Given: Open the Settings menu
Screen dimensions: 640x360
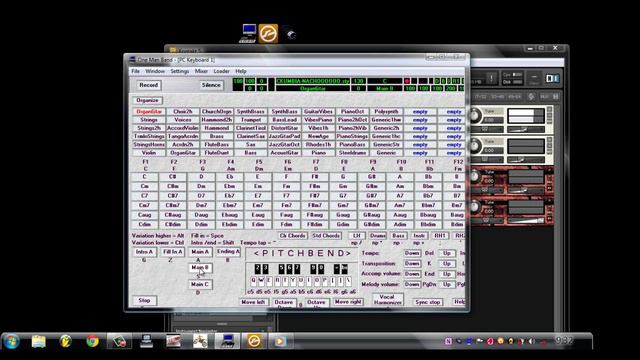Looking at the screenshot, I should pyautogui.click(x=180, y=71).
